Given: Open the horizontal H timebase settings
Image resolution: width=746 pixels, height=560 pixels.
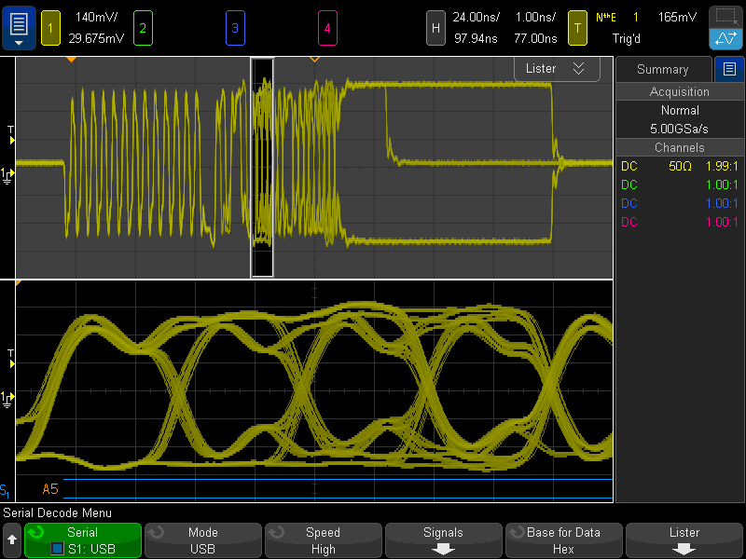Looking at the screenshot, I should click(435, 27).
